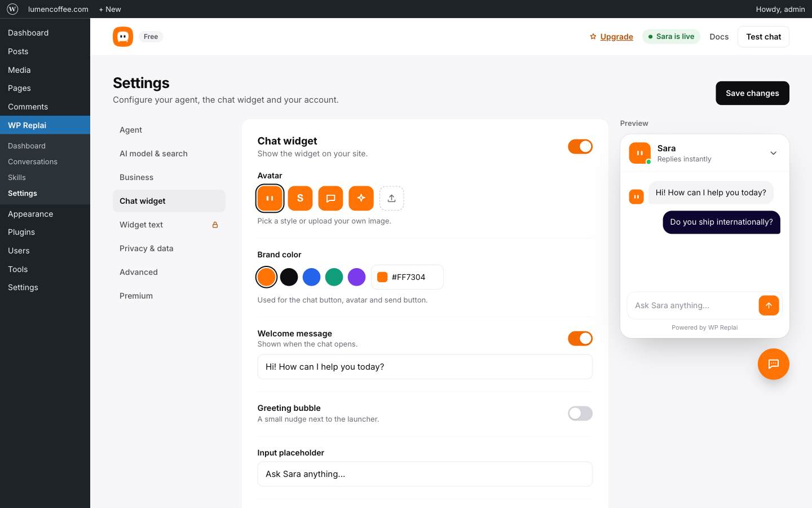Viewport: 812px width, 508px height.
Task: Open the Premium tab
Action: [x=169, y=296]
